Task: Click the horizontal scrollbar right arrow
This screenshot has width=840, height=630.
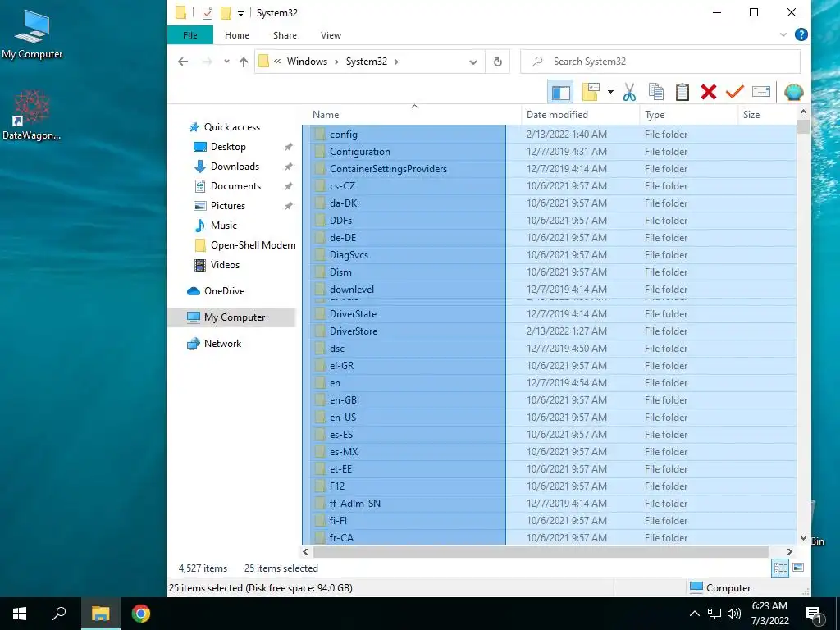Action: coord(789,551)
